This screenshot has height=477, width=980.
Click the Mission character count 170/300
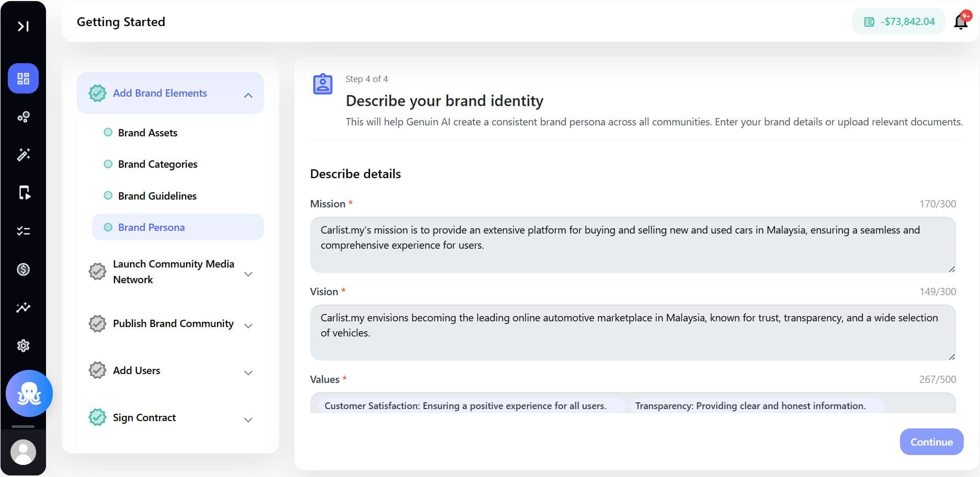click(x=938, y=204)
